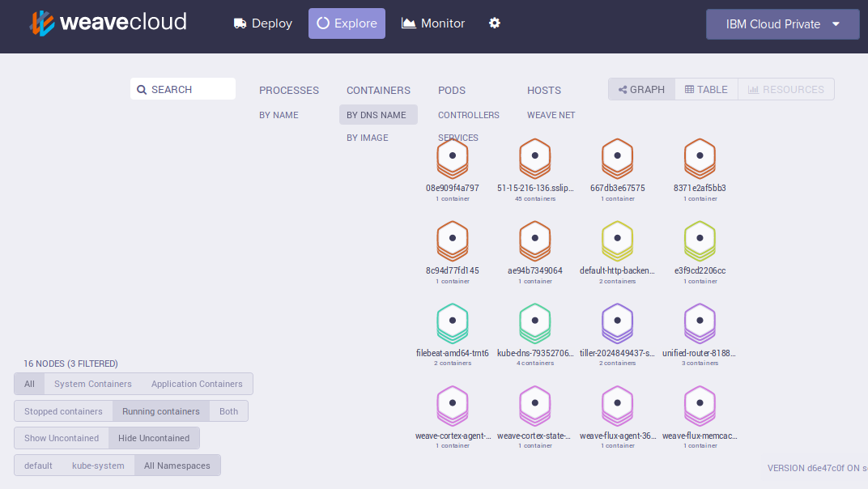Select node 8371e2af5bb3 hexagon
Viewport: 868px width, 489px height.
pyautogui.click(x=700, y=158)
